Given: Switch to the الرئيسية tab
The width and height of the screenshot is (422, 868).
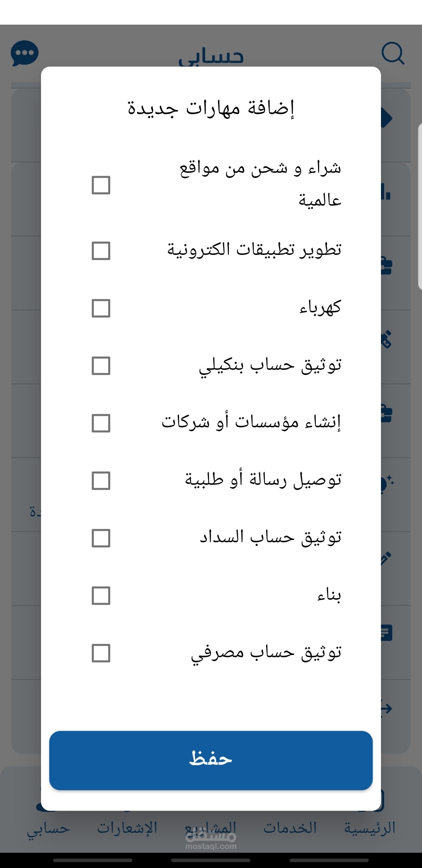Looking at the screenshot, I should coord(370,827).
